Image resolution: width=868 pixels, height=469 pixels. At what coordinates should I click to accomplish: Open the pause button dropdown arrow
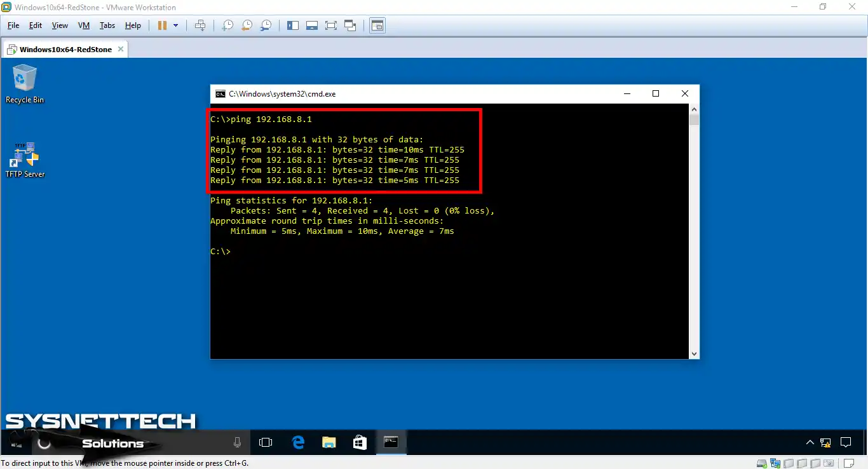click(177, 25)
